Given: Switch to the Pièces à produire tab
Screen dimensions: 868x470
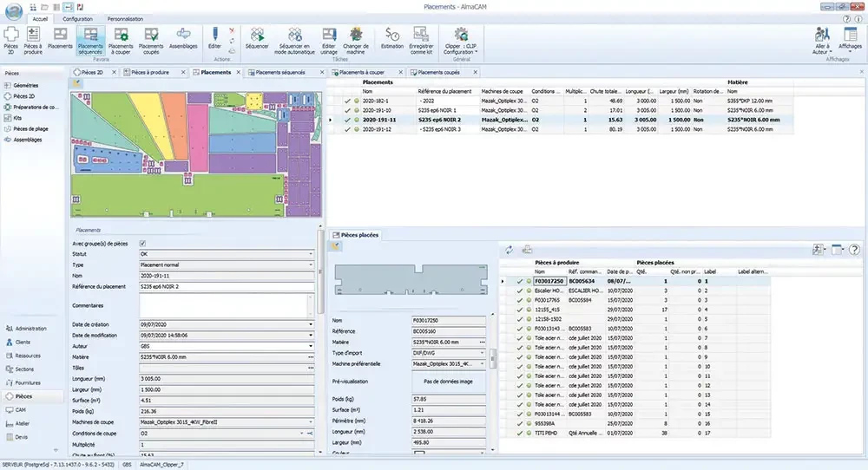Looking at the screenshot, I should (149, 73).
